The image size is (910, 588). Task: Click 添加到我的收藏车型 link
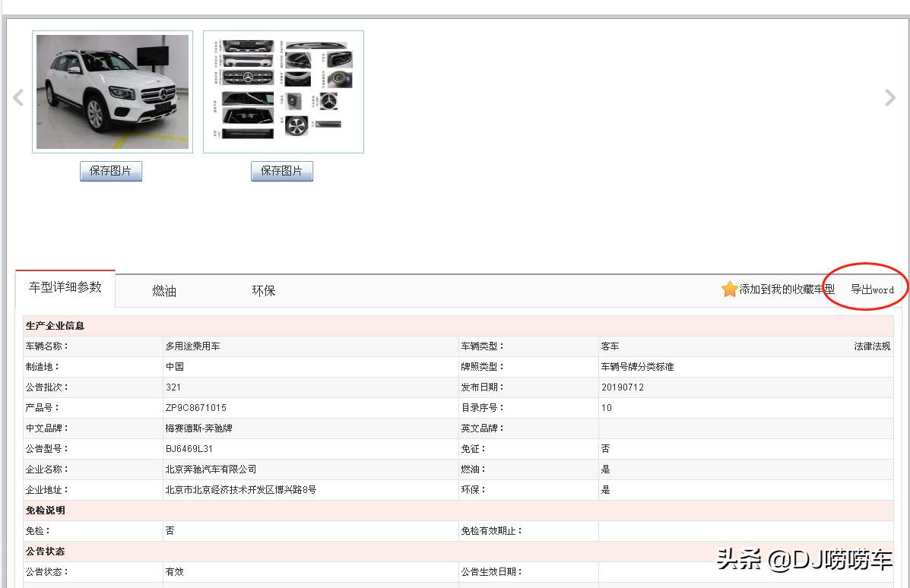[x=786, y=289]
